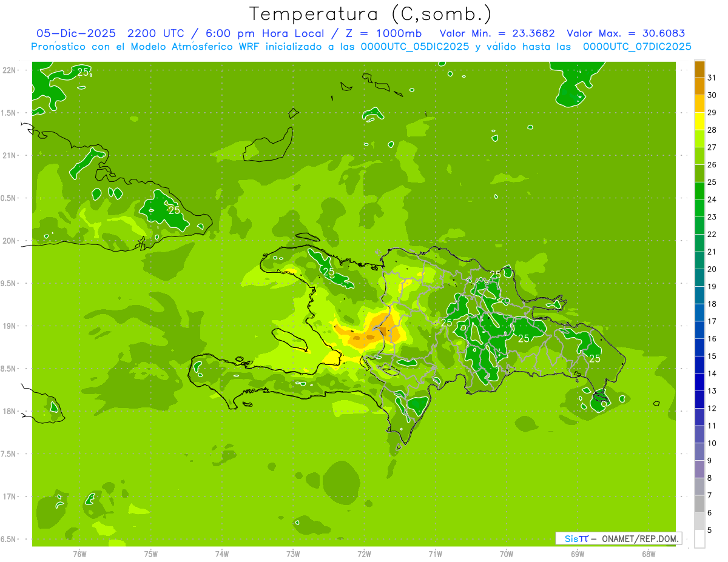The width and height of the screenshot is (728, 562).
Task: Click the legend label "30"
Action: [712, 95]
